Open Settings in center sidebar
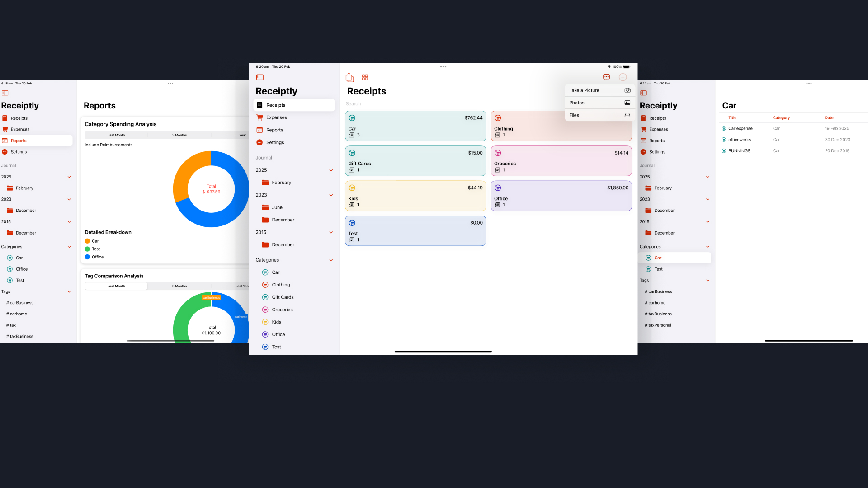Screen dimensions: 868x488 tap(275, 142)
